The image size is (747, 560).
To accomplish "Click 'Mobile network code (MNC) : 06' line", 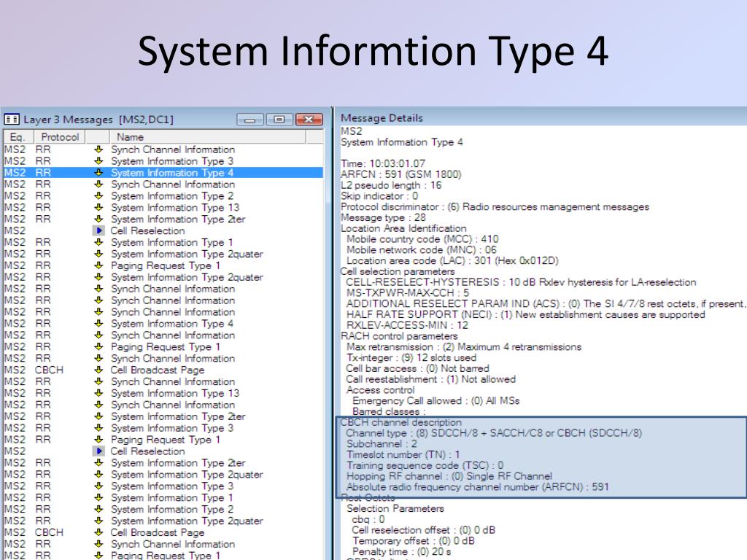I will click(x=422, y=250).
